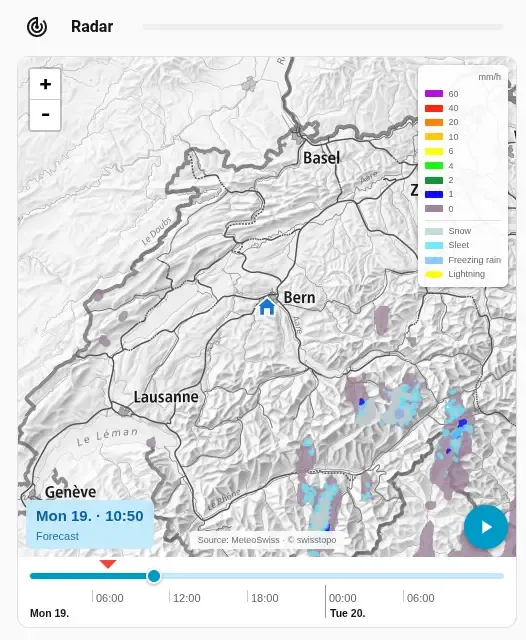Viewport: 526px width, 640px height.
Task: Click the 'Forecast' label
Action: point(57,536)
